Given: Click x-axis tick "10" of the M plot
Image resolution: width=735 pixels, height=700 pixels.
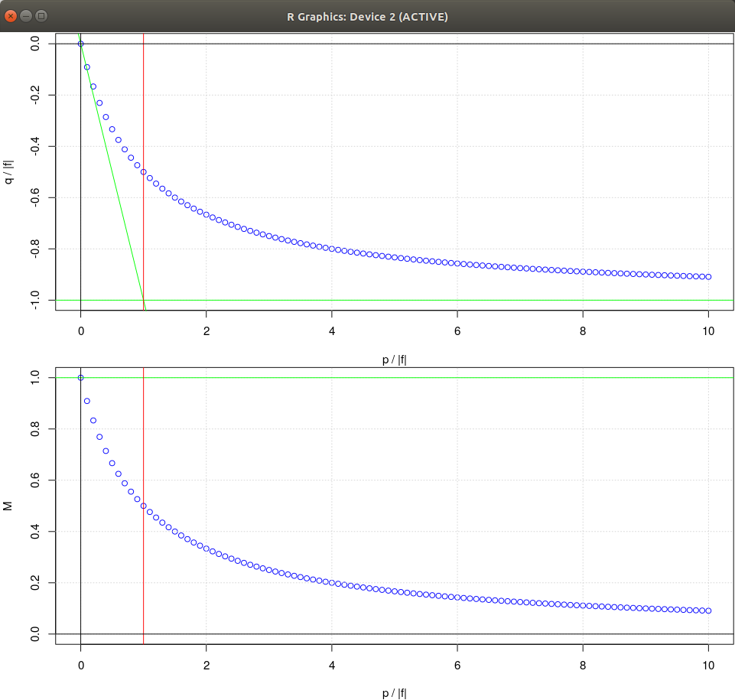Looking at the screenshot, I should click(x=708, y=665).
